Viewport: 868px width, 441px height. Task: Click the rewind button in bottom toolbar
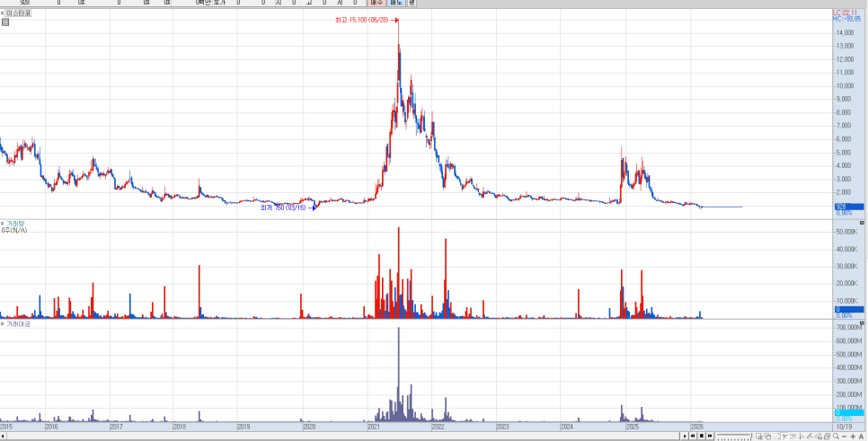pyautogui.click(x=693, y=436)
